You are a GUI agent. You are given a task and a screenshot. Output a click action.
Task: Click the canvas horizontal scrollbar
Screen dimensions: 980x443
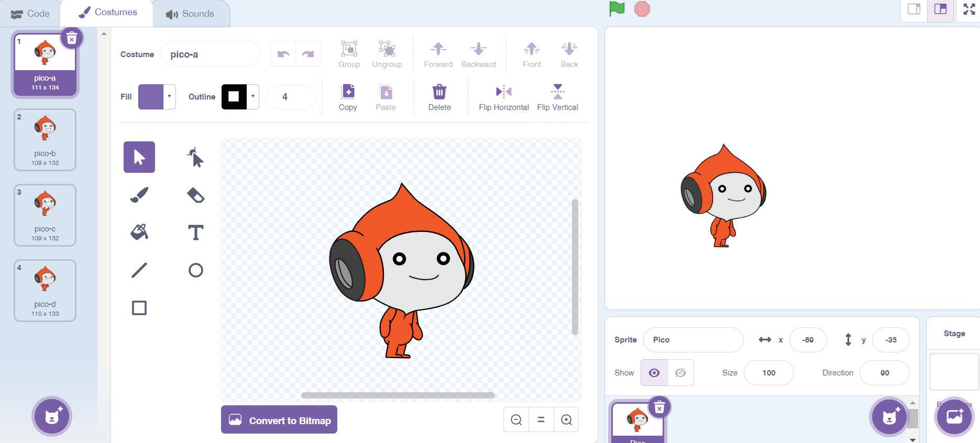398,395
